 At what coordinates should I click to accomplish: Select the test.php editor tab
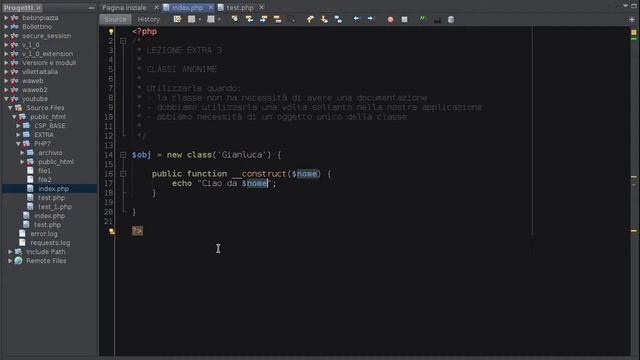click(240, 7)
